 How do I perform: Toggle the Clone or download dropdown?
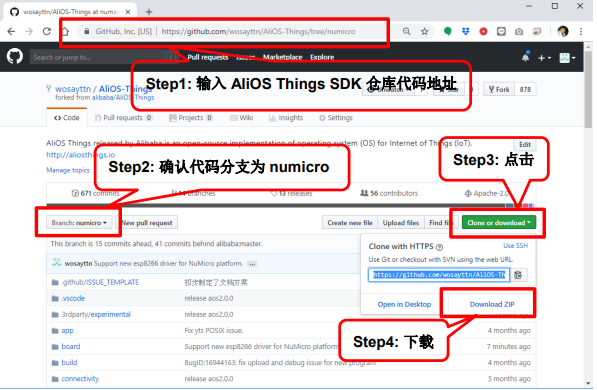point(499,223)
